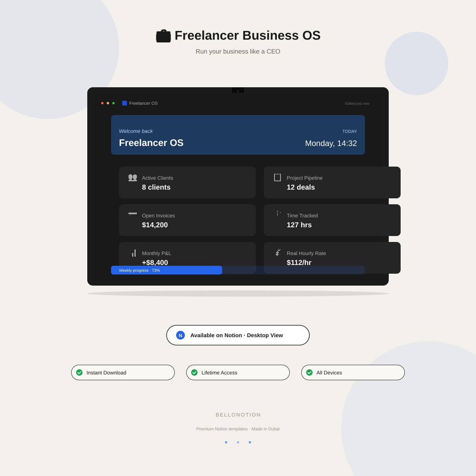Click the Project Pipeline clipboard icon
The image size is (476, 476).
(277, 177)
